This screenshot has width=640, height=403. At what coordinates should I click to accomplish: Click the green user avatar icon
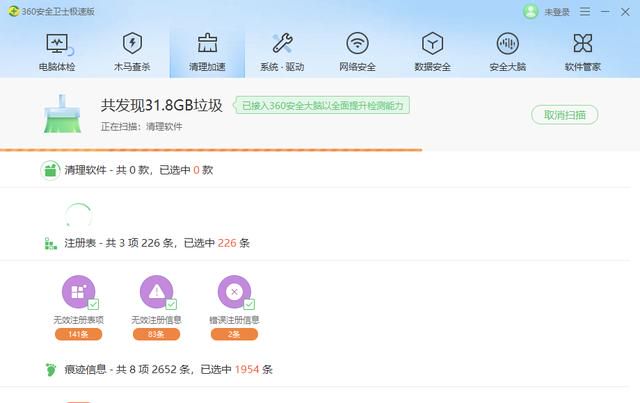pyautogui.click(x=531, y=11)
